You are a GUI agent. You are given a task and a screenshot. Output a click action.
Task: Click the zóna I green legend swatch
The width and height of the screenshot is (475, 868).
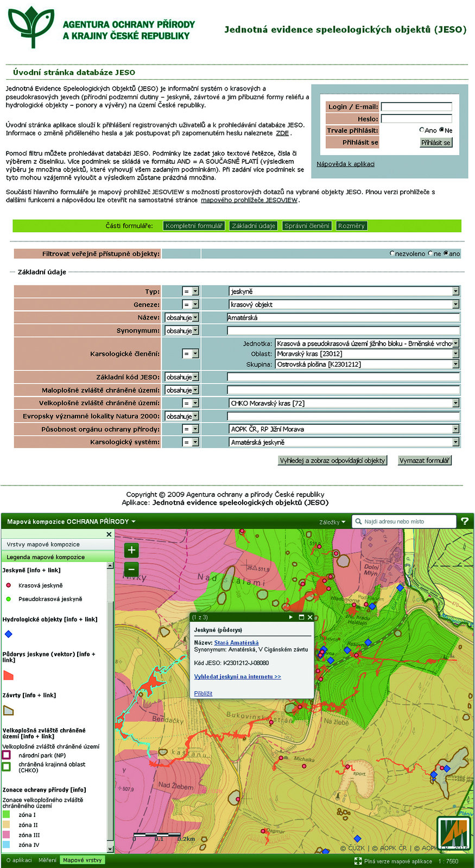tap(7, 814)
